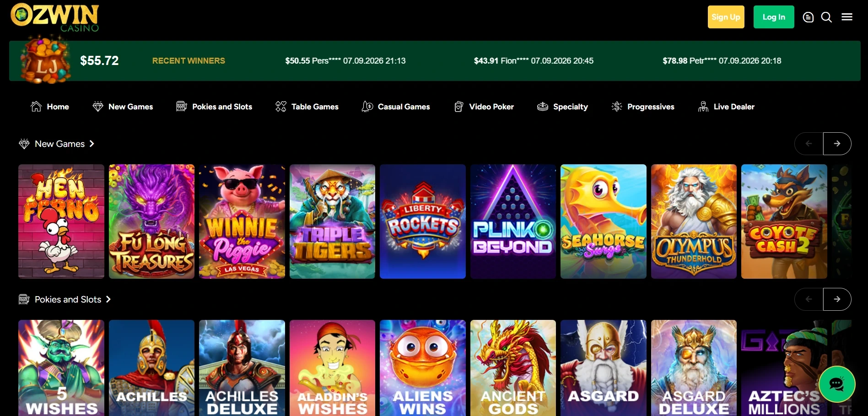The height and width of the screenshot is (416, 868).
Task: Open the Progressives menu item
Action: 643,107
